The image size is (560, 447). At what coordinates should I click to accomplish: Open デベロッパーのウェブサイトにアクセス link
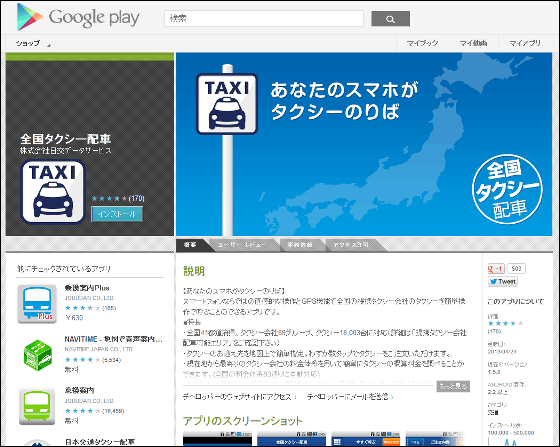(240, 397)
